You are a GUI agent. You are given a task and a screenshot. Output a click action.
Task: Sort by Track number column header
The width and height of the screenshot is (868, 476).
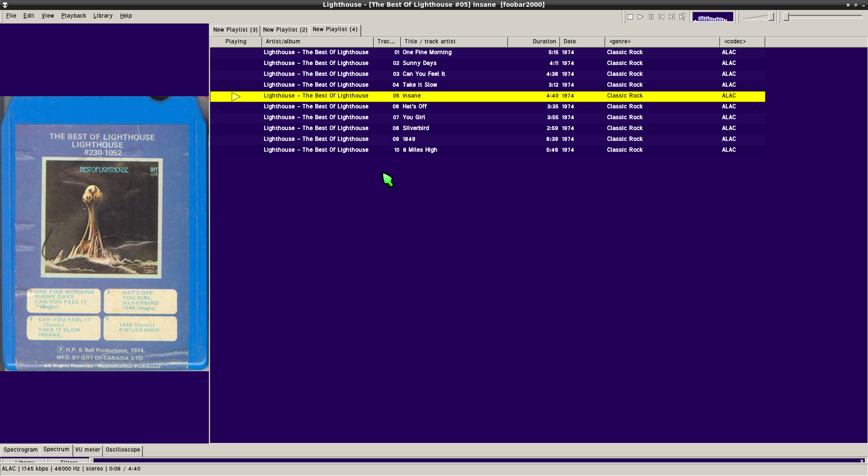point(387,42)
